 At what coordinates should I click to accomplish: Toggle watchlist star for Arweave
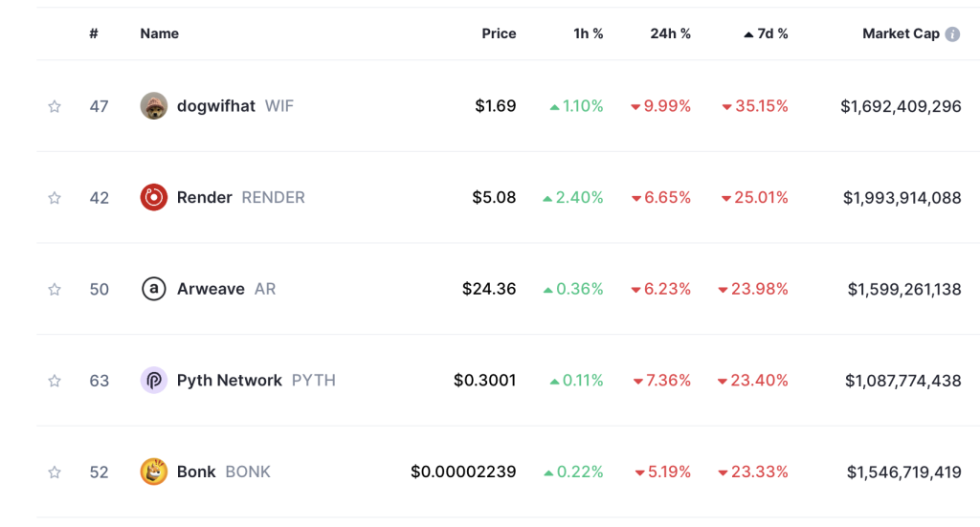point(55,289)
